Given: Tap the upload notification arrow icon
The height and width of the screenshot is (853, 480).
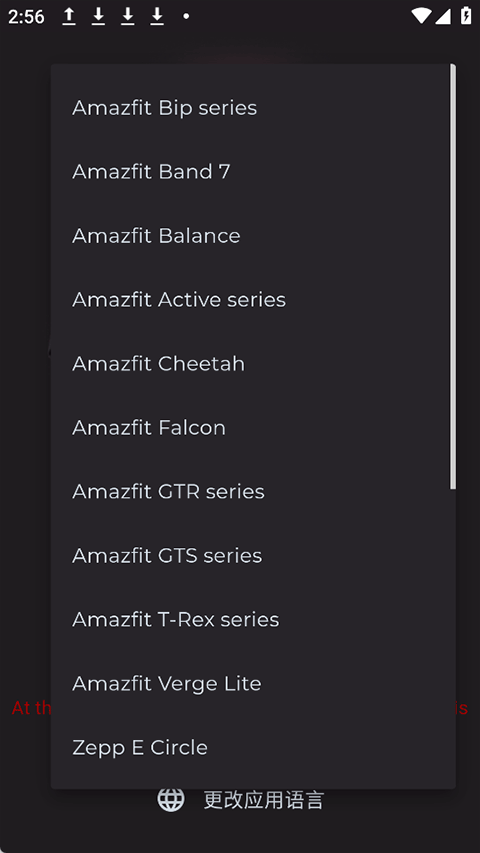Looking at the screenshot, I should [x=69, y=16].
